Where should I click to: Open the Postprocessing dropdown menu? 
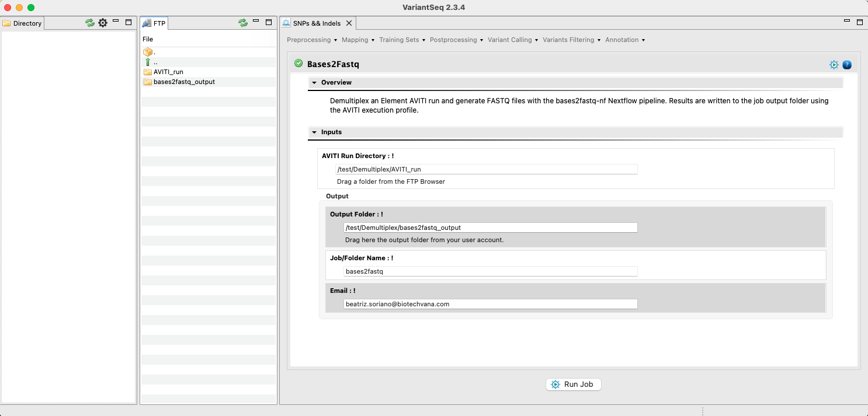tap(456, 40)
